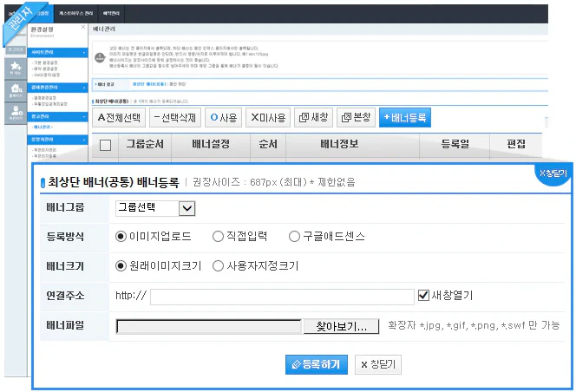Select the 이미지업로드 radio option
This screenshot has width=576, height=392.
121,236
